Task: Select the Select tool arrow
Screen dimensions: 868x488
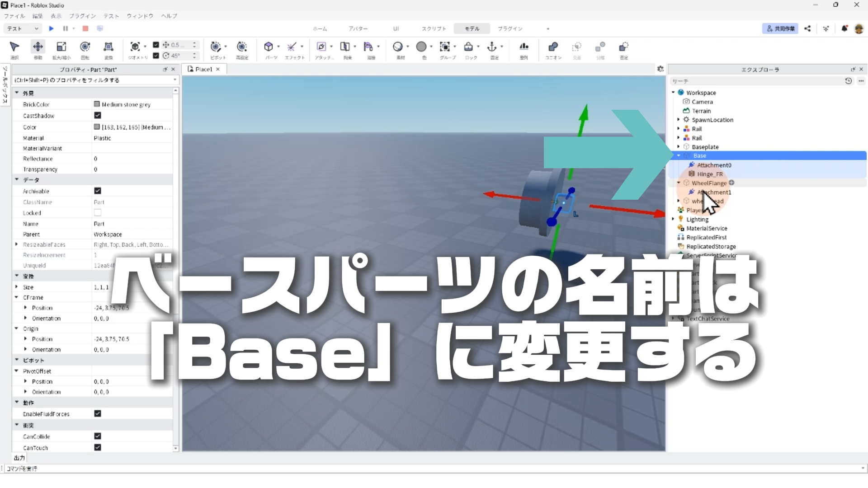Action: click(x=14, y=47)
